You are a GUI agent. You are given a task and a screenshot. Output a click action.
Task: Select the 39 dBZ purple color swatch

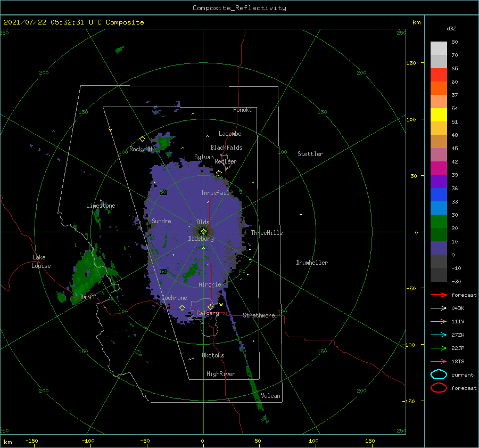[439, 181]
